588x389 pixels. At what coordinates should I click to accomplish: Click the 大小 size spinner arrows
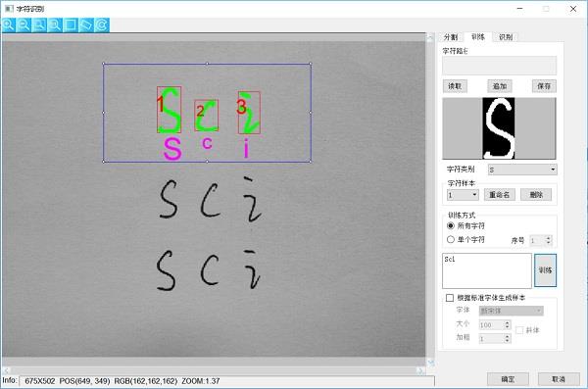(x=507, y=325)
